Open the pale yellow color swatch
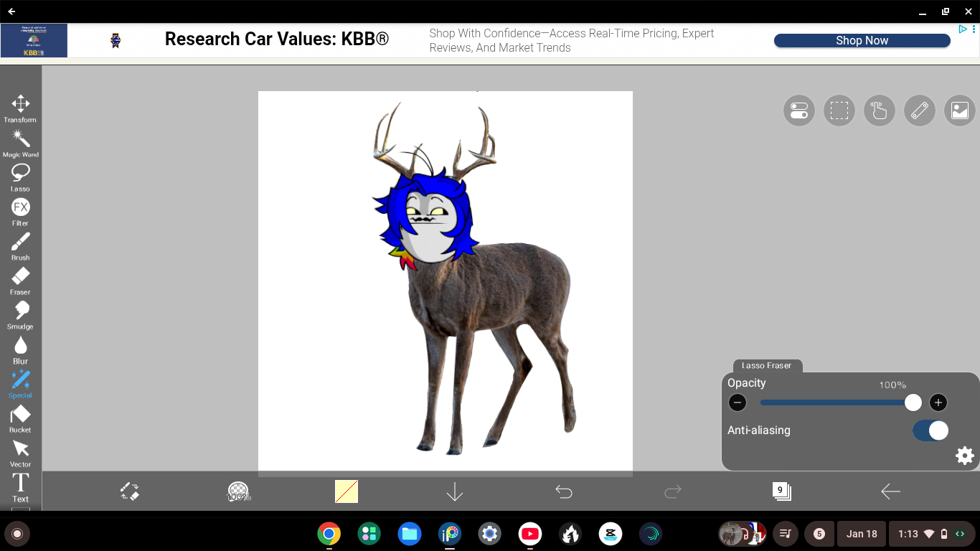This screenshot has width=980, height=551. [347, 491]
